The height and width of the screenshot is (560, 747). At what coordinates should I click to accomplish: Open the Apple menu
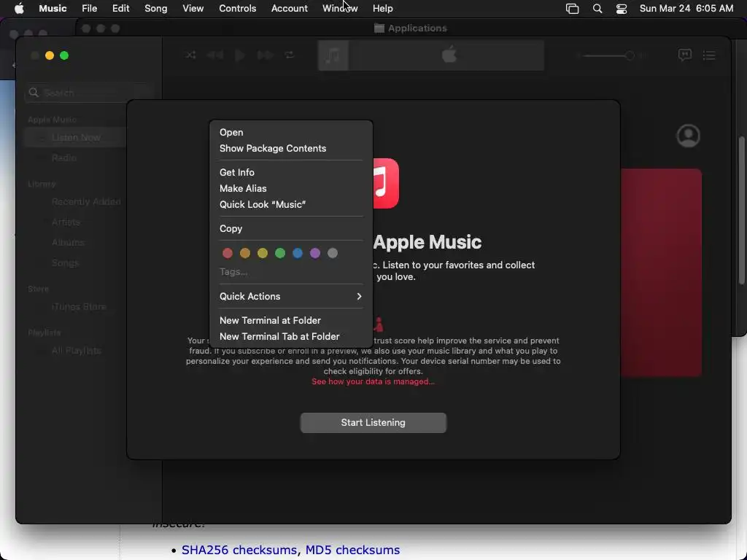[19, 8]
